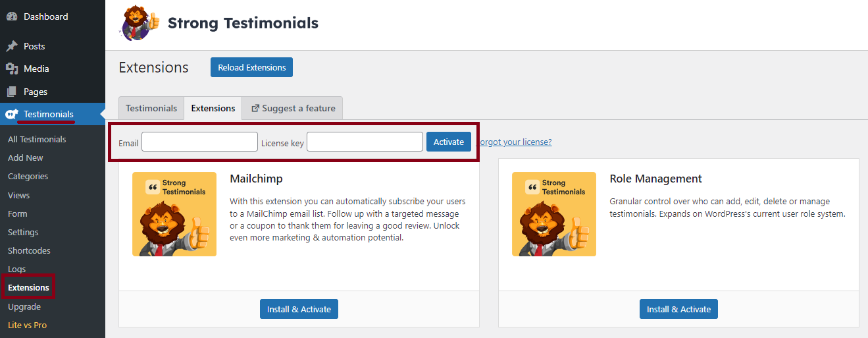Viewport: 868px width, 338px height.
Task: Open the Suggest a feature tab
Action: (x=293, y=108)
